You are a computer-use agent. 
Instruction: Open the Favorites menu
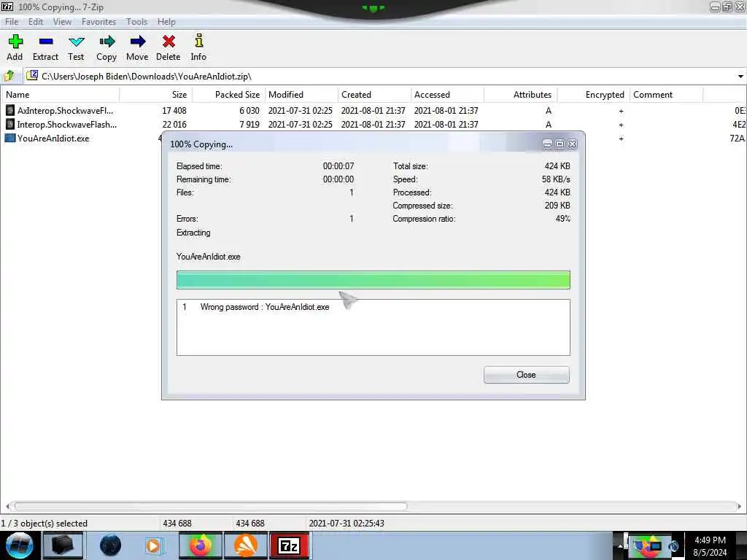pyautogui.click(x=98, y=22)
